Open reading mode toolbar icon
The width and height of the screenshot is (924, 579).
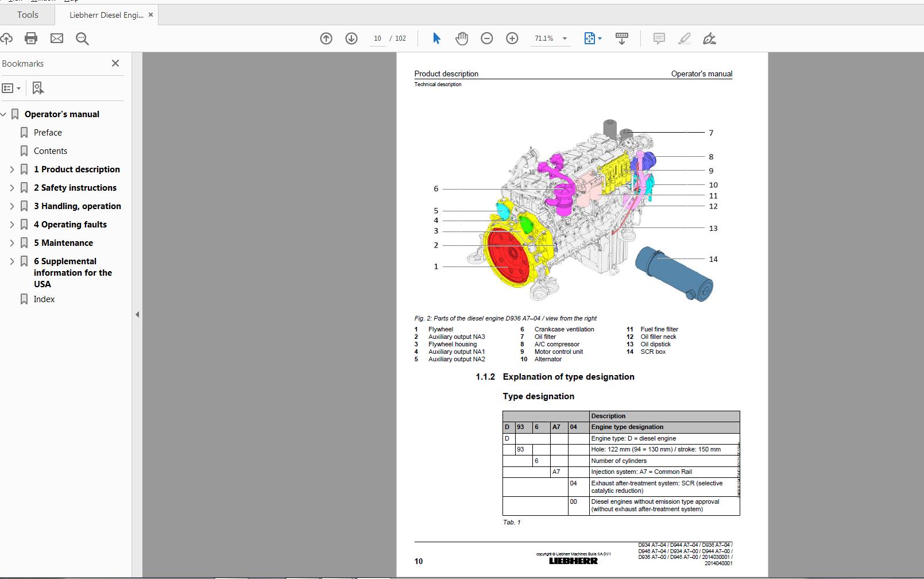tap(621, 38)
